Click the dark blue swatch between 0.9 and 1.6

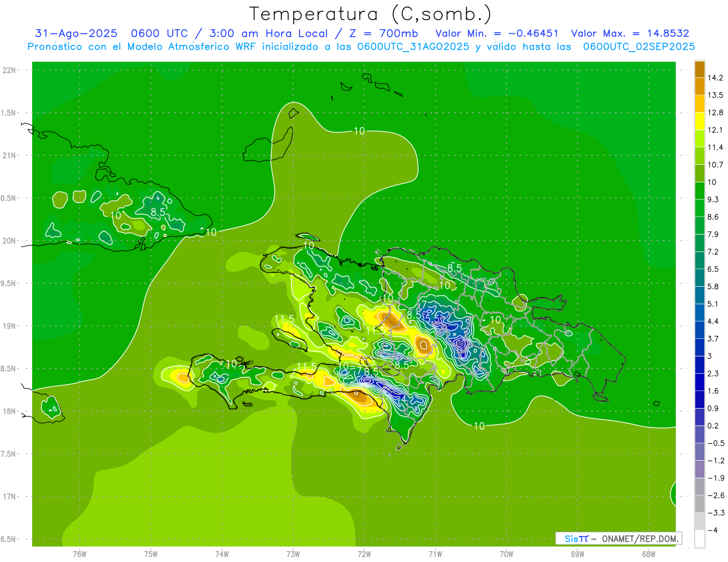(700, 400)
